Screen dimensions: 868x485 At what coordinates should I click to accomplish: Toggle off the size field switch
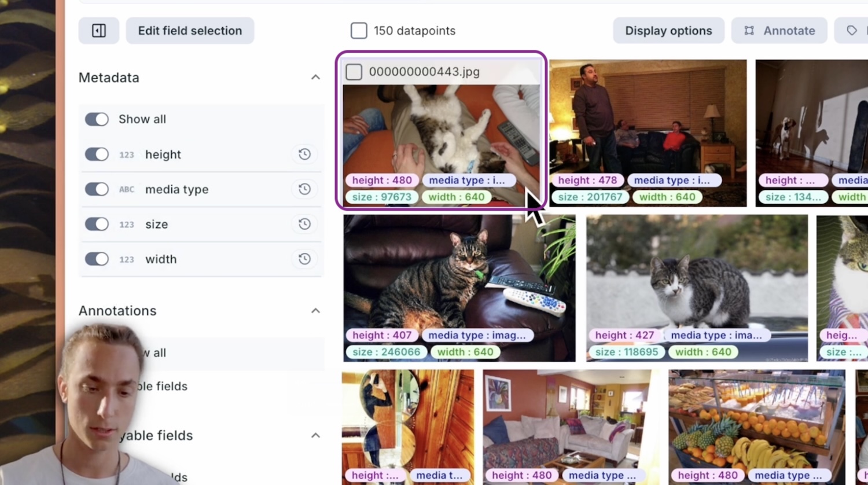point(97,224)
